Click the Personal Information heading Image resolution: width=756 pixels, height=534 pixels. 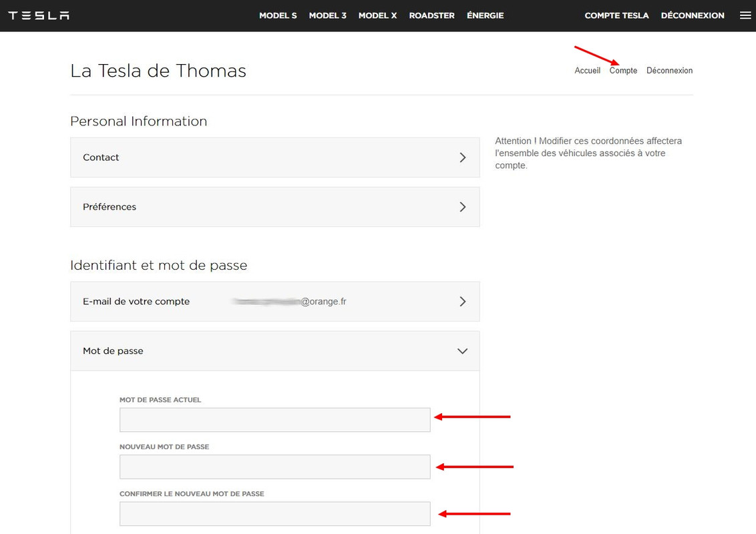click(x=139, y=121)
